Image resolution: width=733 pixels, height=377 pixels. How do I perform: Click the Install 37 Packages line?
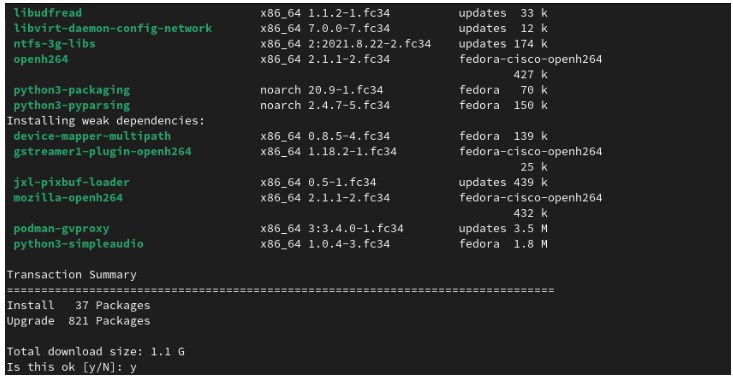(x=79, y=305)
